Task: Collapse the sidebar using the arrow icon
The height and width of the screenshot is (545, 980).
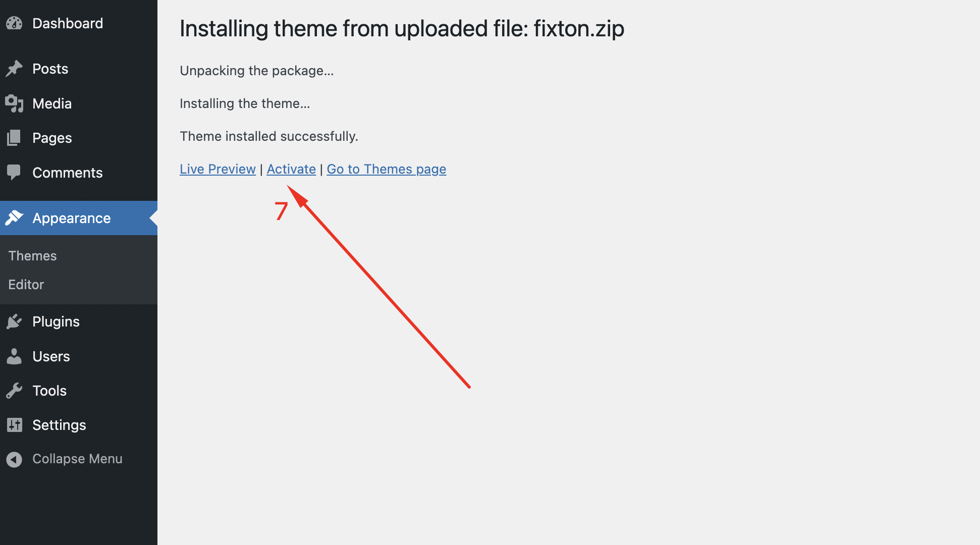Action: (14, 459)
